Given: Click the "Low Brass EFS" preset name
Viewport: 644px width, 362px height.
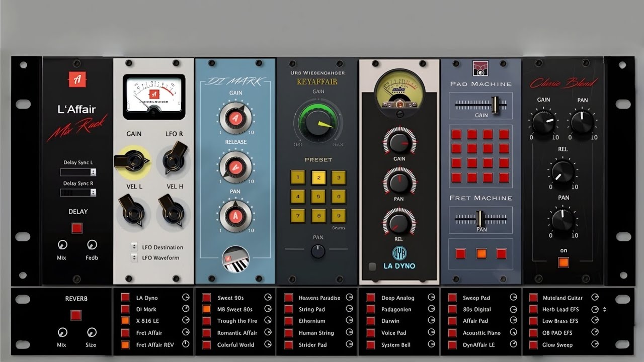Looking at the screenshot, I should [560, 321].
